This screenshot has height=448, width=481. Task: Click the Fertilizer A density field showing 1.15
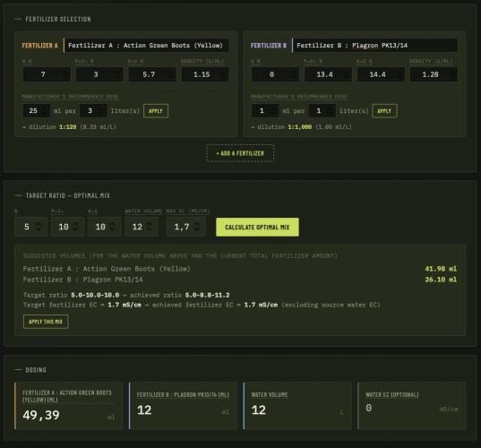coord(205,74)
